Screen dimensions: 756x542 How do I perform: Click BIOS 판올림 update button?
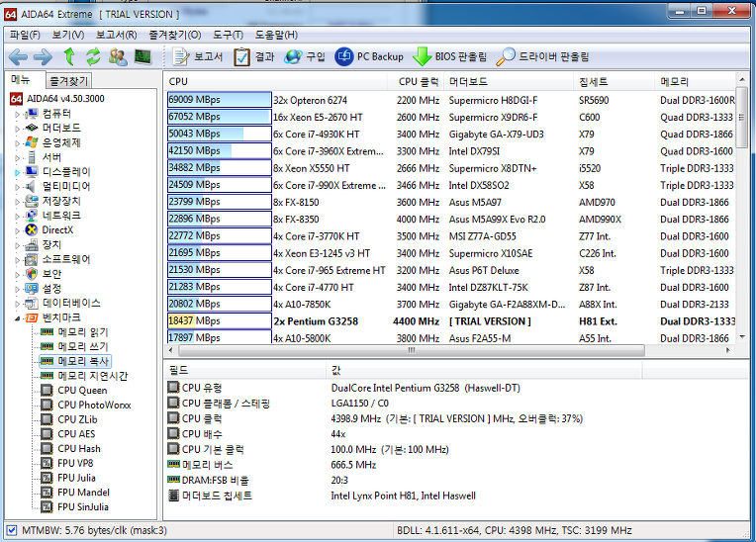450,56
